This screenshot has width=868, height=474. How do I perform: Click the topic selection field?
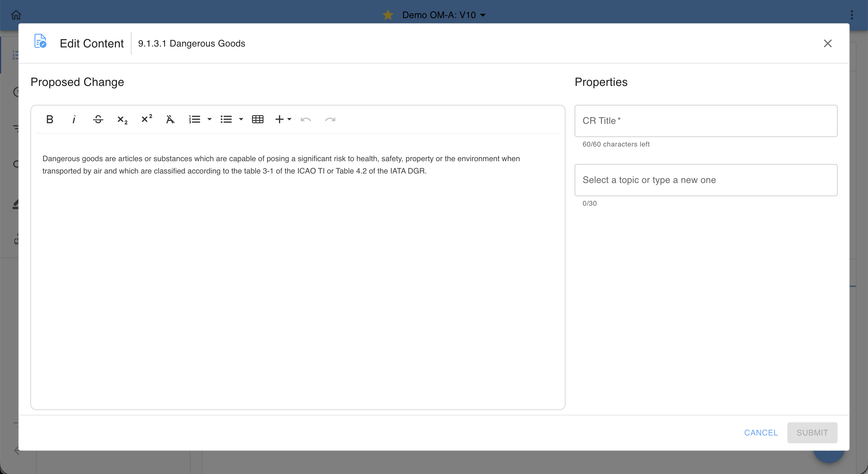coord(706,180)
